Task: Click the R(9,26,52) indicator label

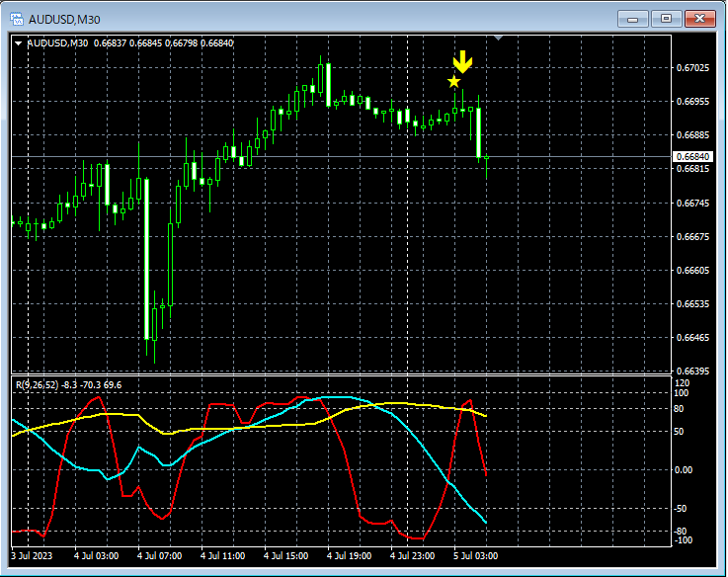Action: 69,384
